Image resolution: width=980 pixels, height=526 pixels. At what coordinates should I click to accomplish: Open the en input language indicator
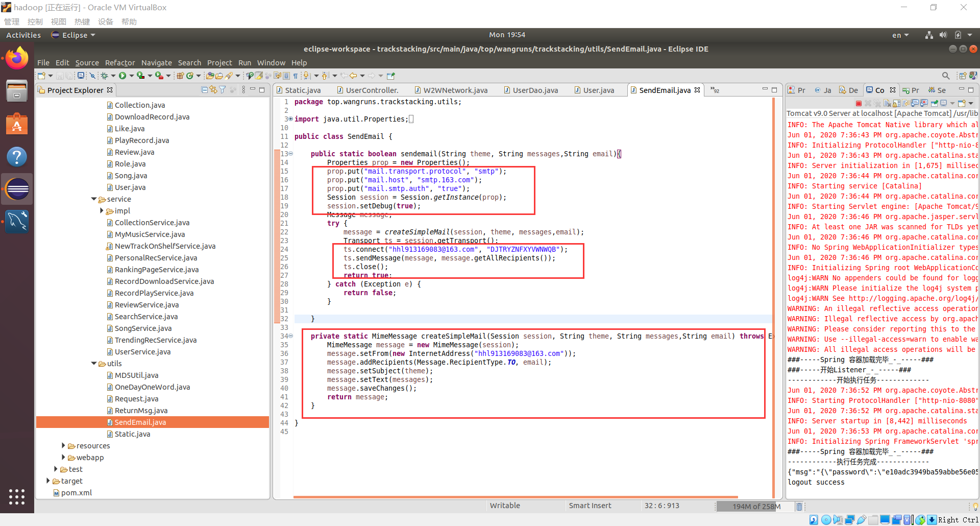(x=900, y=35)
